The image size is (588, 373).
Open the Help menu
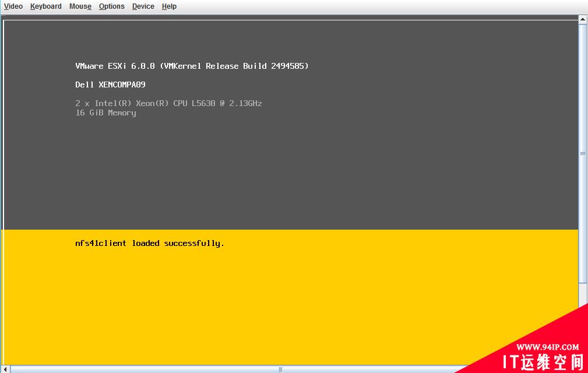click(169, 6)
